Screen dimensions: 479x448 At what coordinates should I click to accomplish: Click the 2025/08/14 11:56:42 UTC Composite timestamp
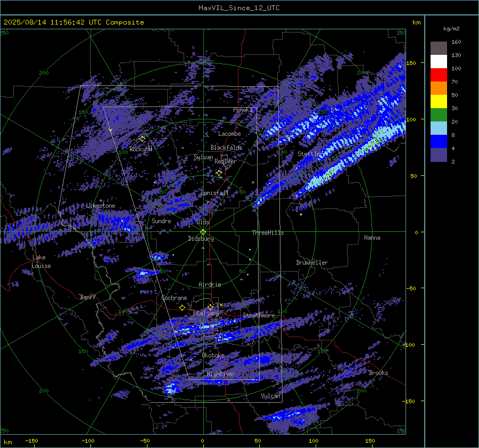coord(73,22)
